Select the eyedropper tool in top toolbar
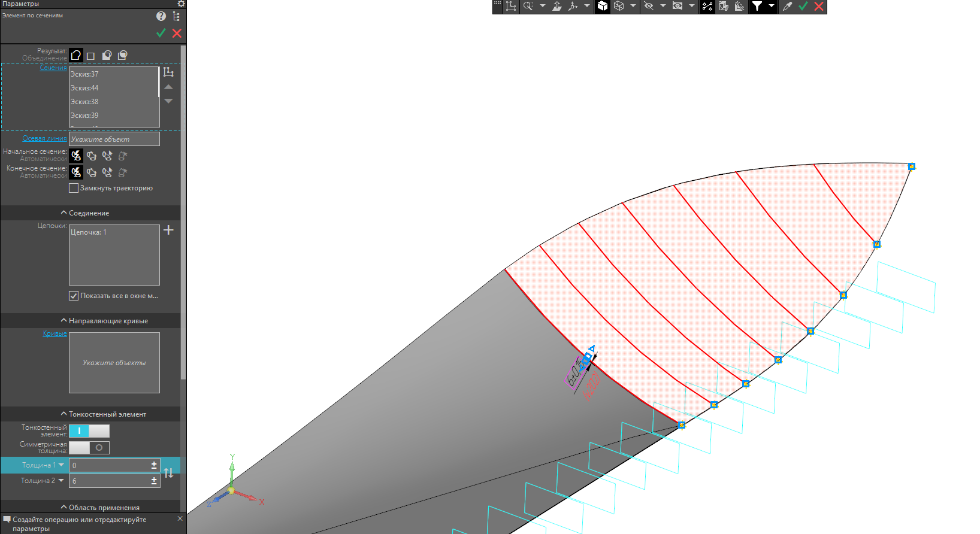Screen dimensions: 980x534 (x=787, y=6)
